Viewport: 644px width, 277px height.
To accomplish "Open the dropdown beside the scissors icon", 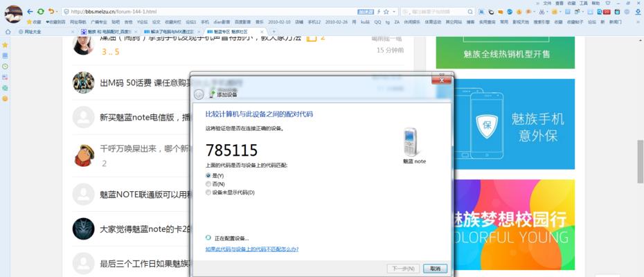I will click(x=548, y=12).
